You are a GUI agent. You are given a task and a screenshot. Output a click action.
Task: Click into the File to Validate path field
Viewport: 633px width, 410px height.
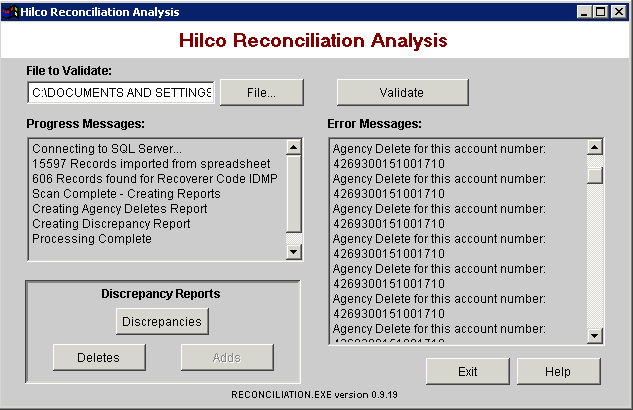click(120, 93)
